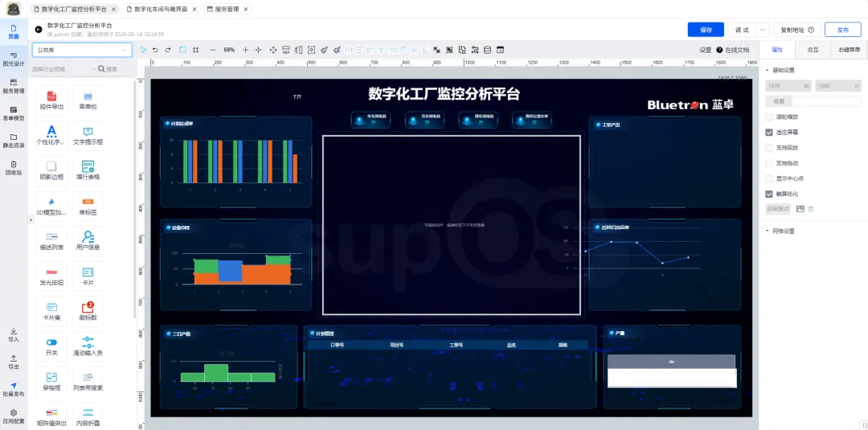The image size is (868, 430).
Task: Select the 发光按钮 component
Action: click(x=51, y=276)
